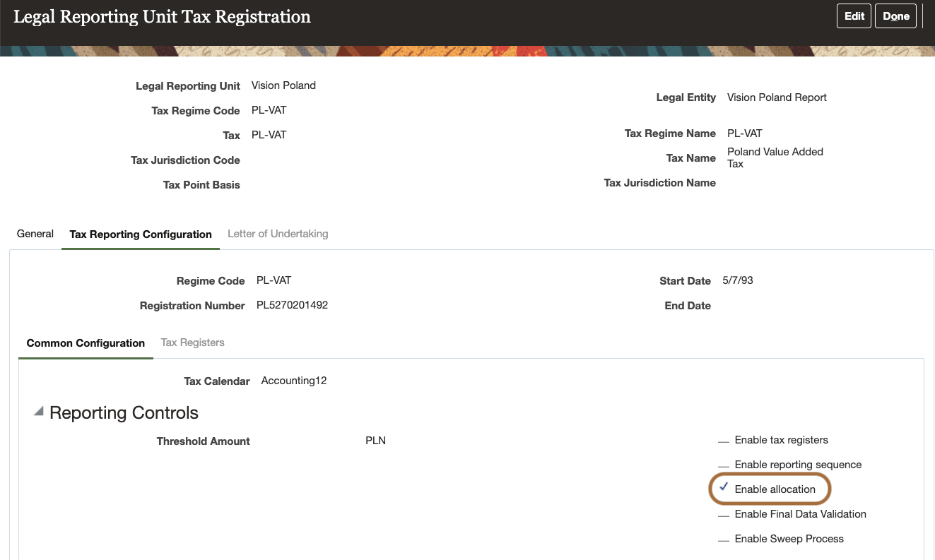
Task: Check the Enable tax registers checkbox
Action: click(x=724, y=439)
